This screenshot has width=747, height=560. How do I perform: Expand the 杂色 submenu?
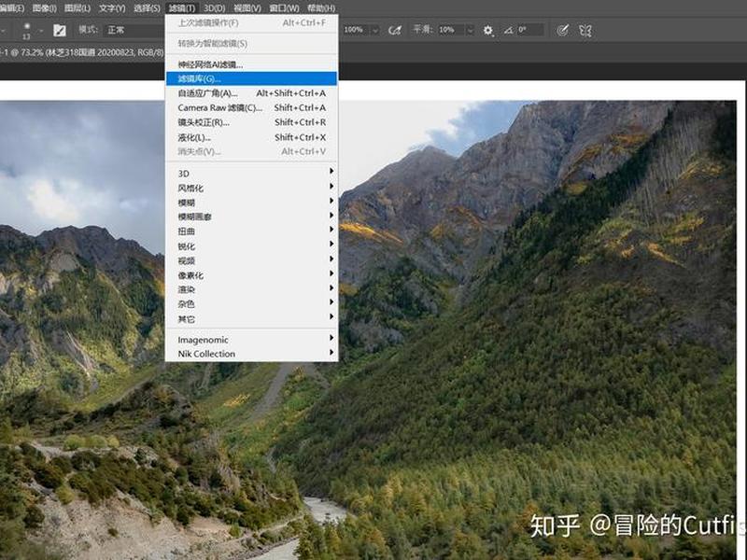coord(251,304)
